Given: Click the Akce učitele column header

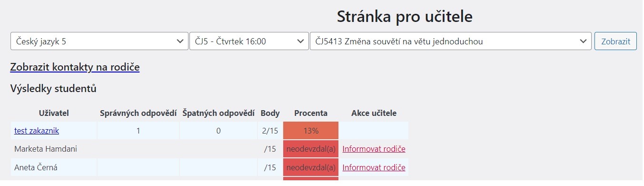Looking at the screenshot, I should (x=374, y=113).
